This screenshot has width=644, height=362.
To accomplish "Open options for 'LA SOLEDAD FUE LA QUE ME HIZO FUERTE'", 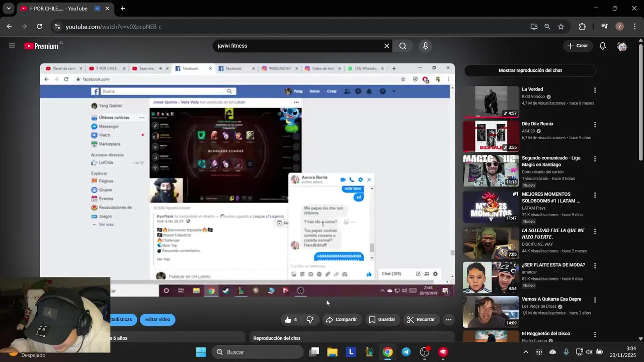I will coord(595,231).
